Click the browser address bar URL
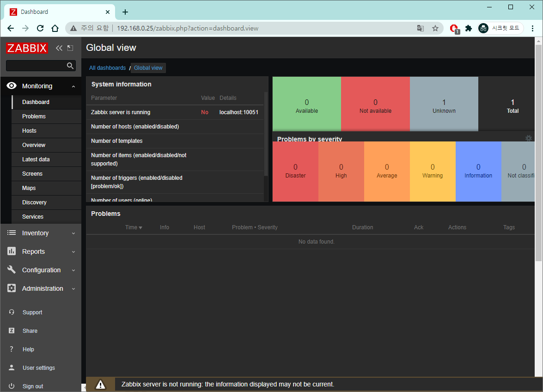The image size is (543, 392). (x=187, y=28)
